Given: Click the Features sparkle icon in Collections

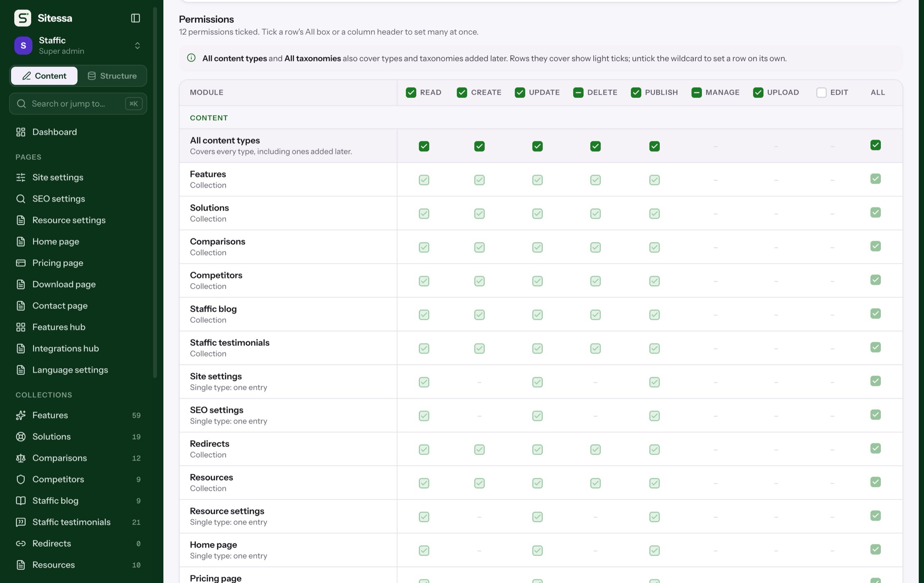Looking at the screenshot, I should 21,415.
